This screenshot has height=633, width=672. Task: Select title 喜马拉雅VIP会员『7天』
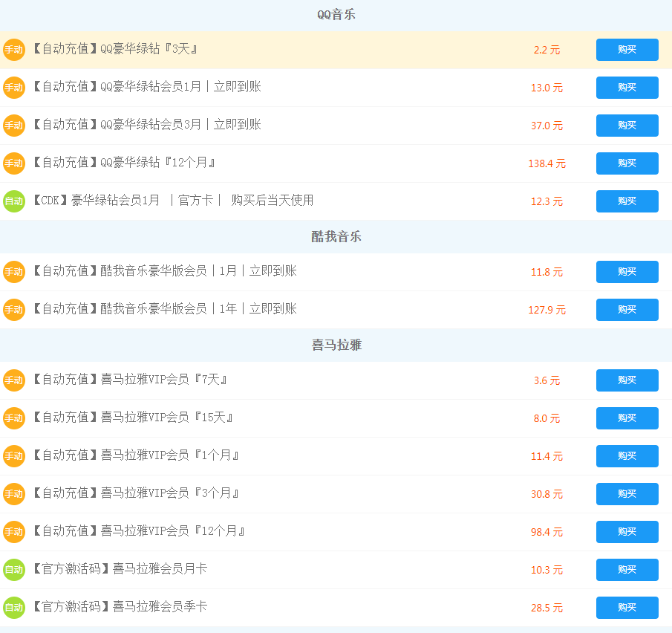pyautogui.click(x=130, y=380)
